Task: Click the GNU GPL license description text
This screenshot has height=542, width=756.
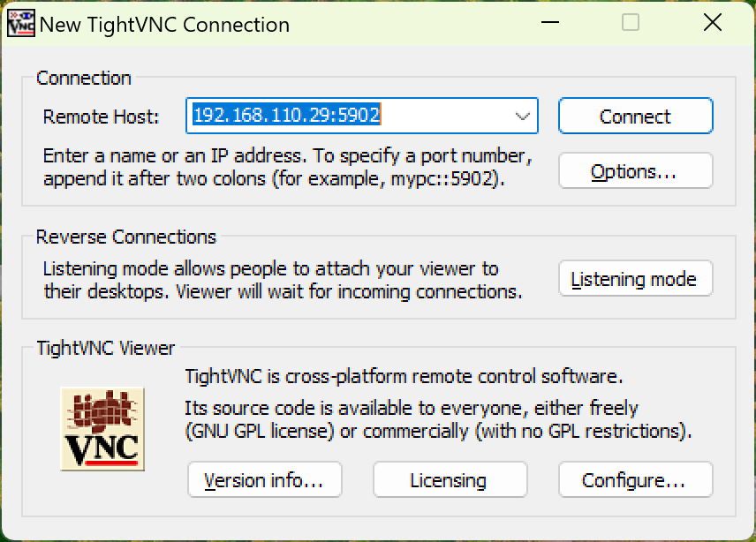Action: [437, 420]
